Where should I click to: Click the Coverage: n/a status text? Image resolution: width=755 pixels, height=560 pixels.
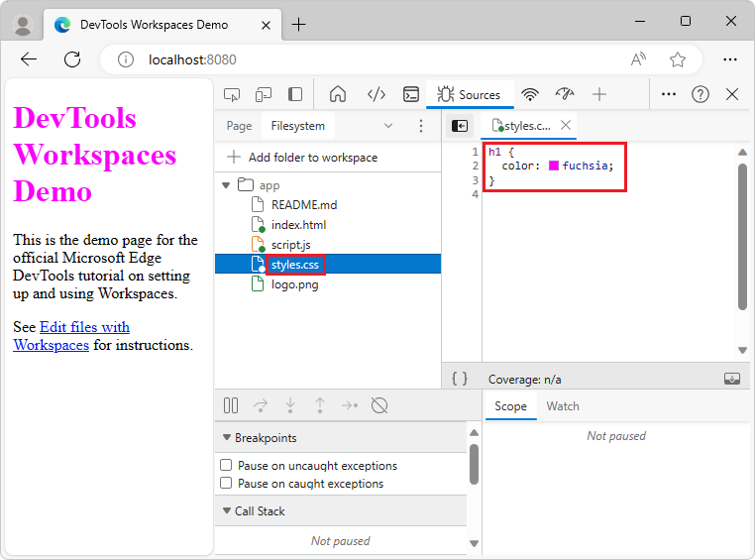click(524, 380)
